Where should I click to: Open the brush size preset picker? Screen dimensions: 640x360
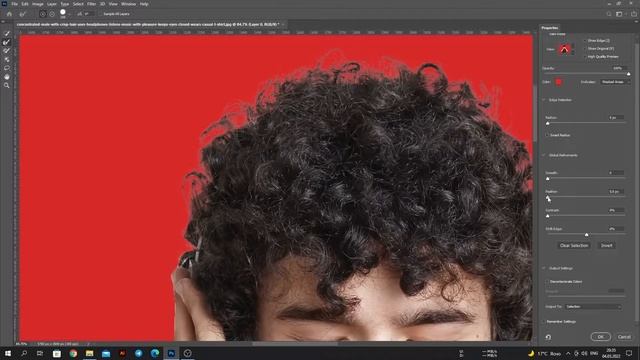[64, 14]
